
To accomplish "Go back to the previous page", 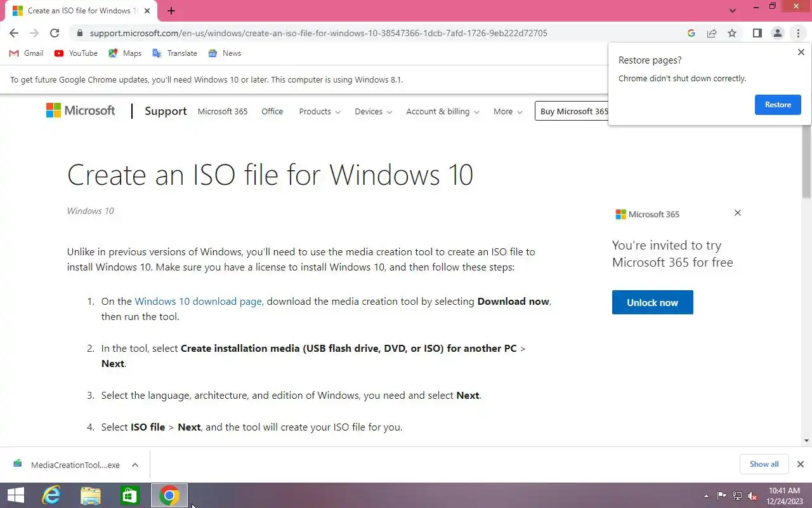I will (x=14, y=33).
